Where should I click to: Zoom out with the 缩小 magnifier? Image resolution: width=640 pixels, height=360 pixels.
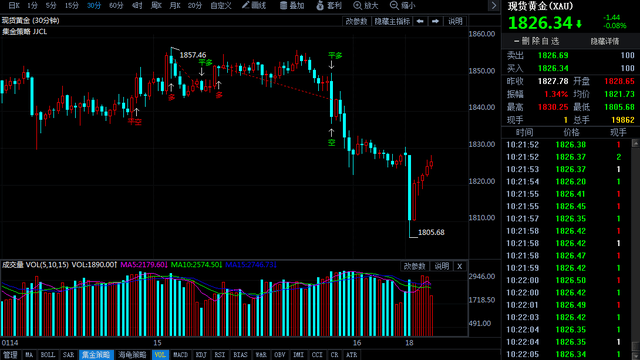coord(402,5)
